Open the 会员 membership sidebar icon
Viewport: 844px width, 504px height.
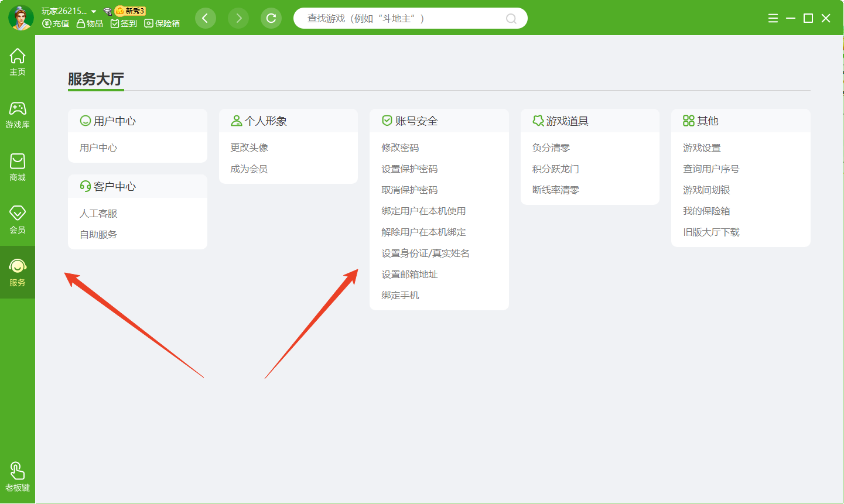pos(18,220)
